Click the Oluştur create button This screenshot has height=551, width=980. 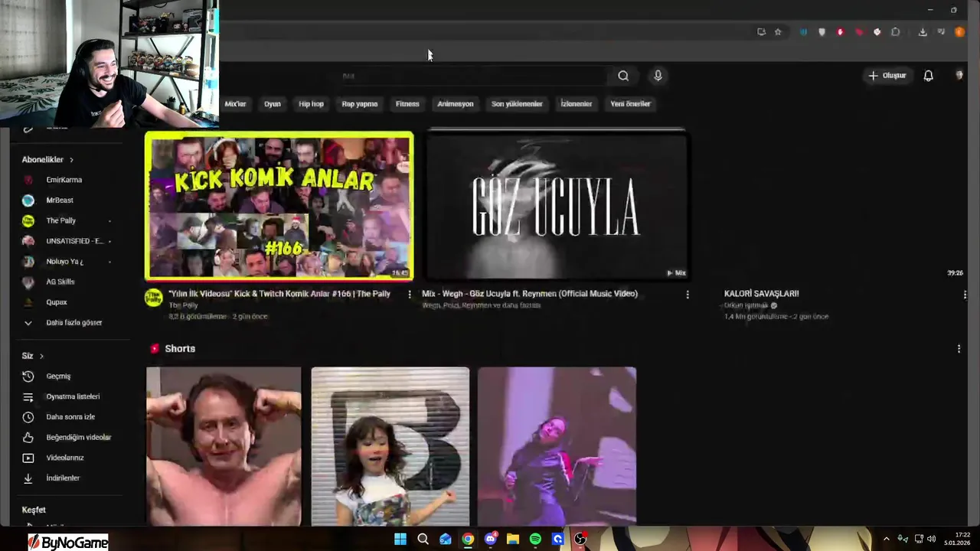click(887, 76)
